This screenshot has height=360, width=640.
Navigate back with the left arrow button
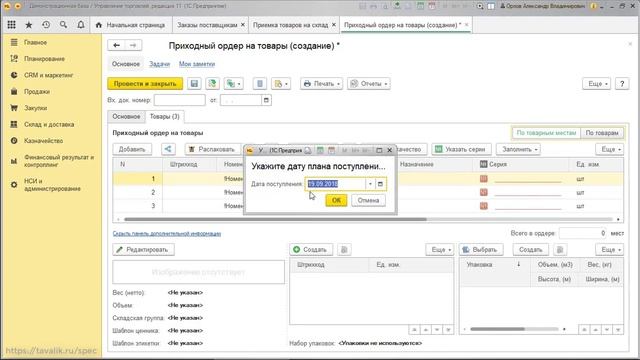click(116, 45)
